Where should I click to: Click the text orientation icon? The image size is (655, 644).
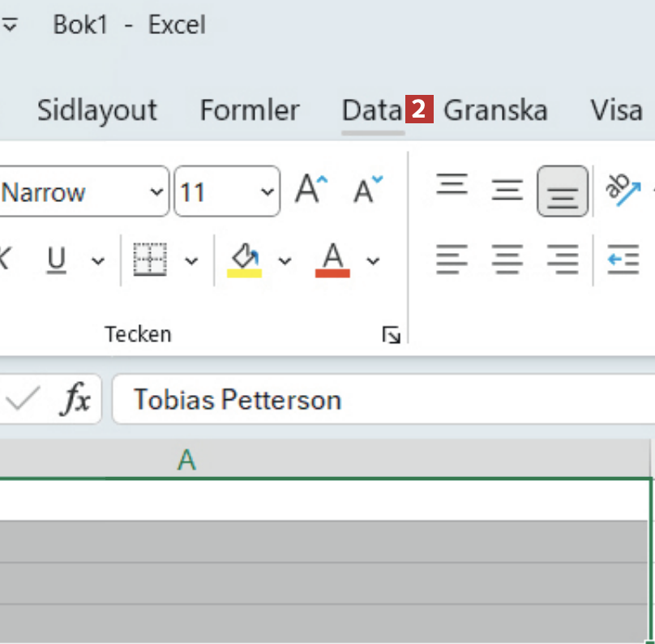[x=623, y=191]
